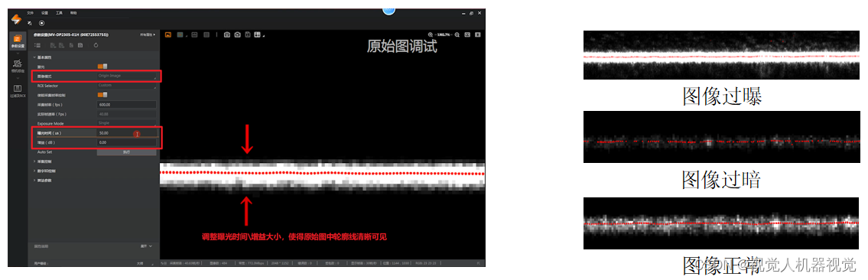This screenshot has height=280, width=868.
Task: Open the 设置 menu
Action: click(44, 13)
